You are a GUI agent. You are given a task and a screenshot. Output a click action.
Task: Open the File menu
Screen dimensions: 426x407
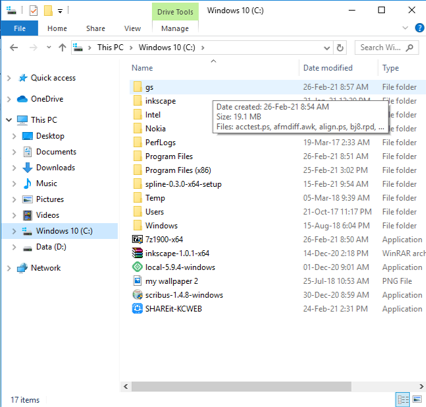(20, 28)
